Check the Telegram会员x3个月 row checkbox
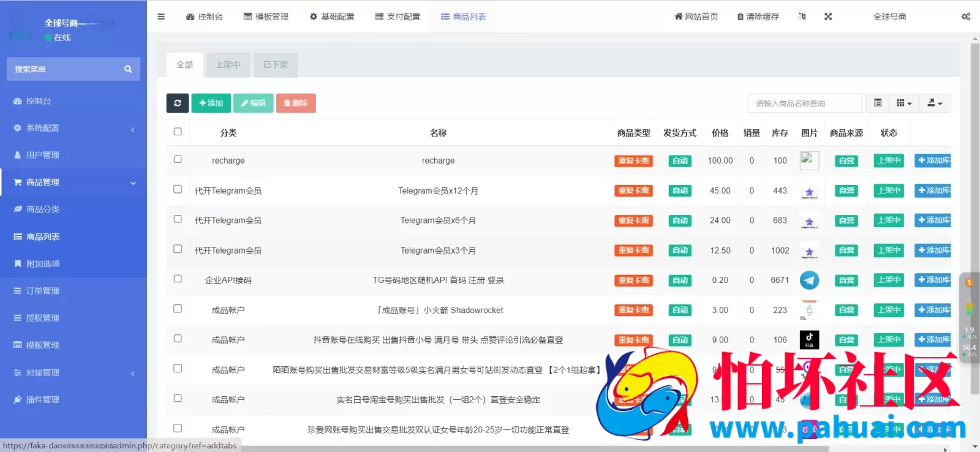980x452 pixels. pyautogui.click(x=178, y=249)
